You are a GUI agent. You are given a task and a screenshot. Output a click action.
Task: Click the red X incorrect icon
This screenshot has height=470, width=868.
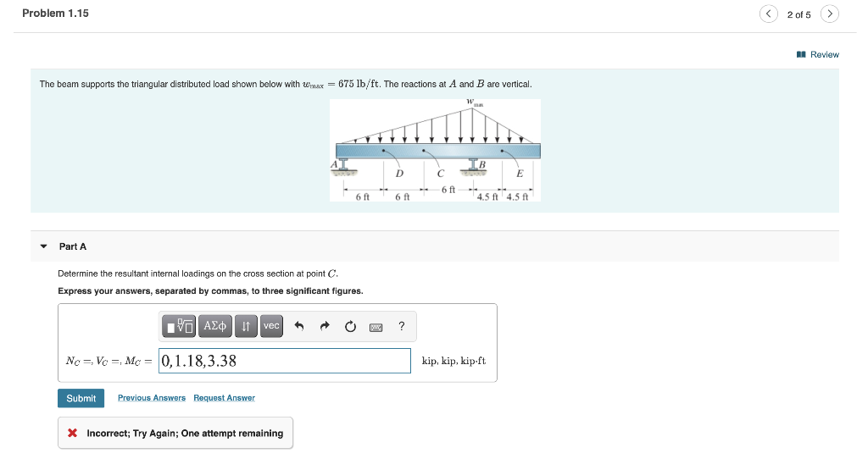pos(73,433)
